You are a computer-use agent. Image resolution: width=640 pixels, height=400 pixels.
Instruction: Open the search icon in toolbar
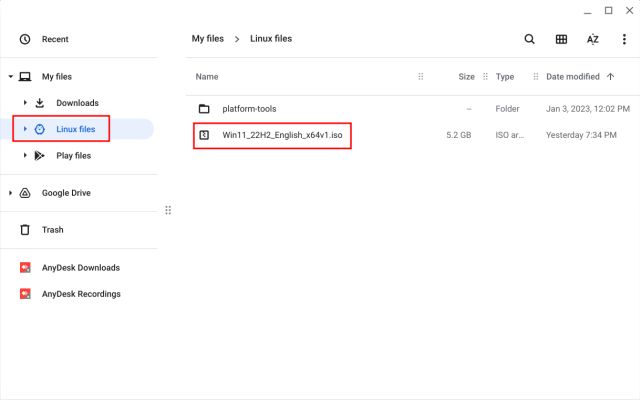[529, 39]
